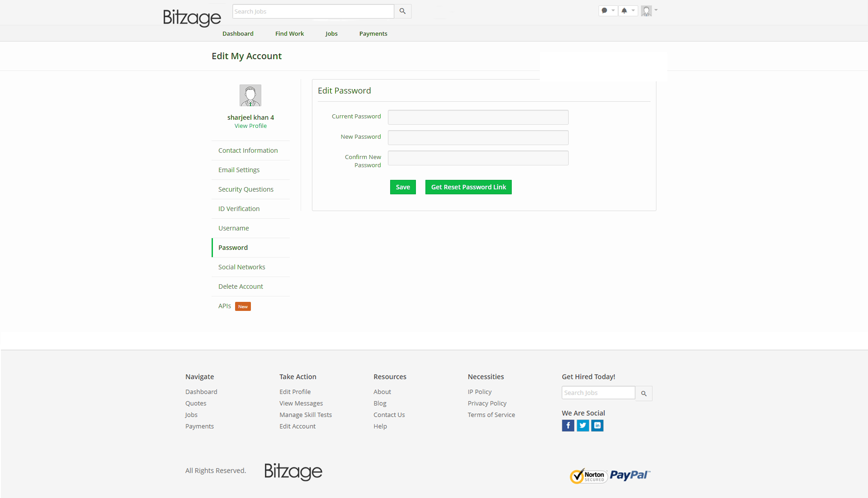Click the Bitzage logo in header
The image size is (868, 498).
tap(192, 18)
